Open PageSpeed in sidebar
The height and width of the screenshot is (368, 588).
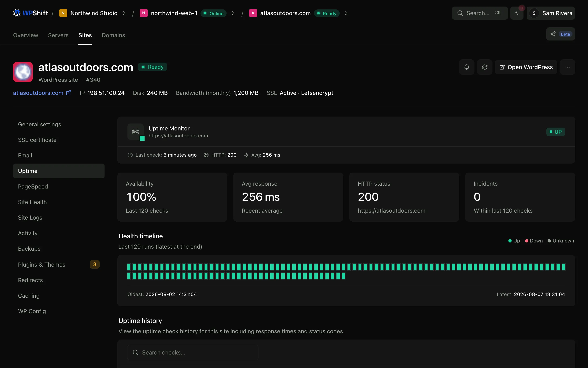click(59, 186)
